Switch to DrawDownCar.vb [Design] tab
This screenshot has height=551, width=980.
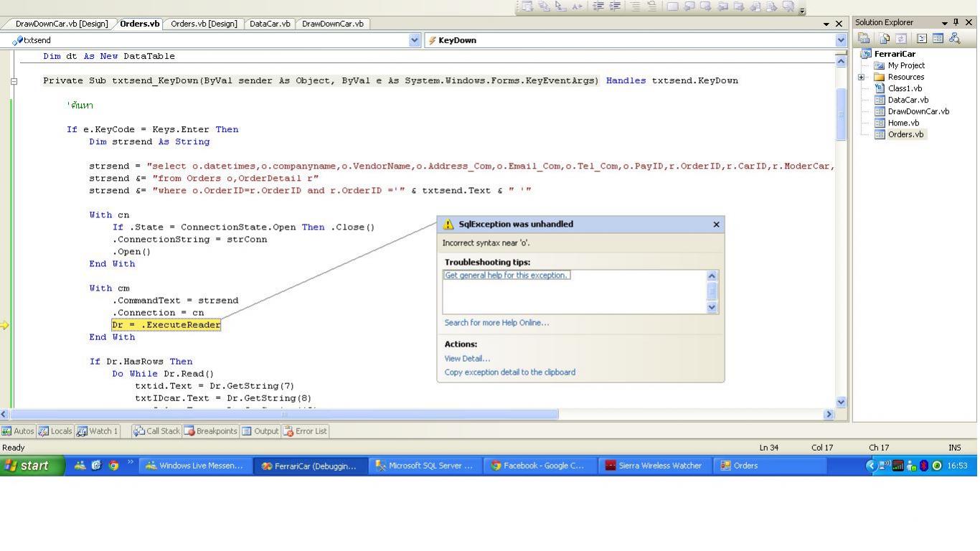pyautogui.click(x=62, y=24)
